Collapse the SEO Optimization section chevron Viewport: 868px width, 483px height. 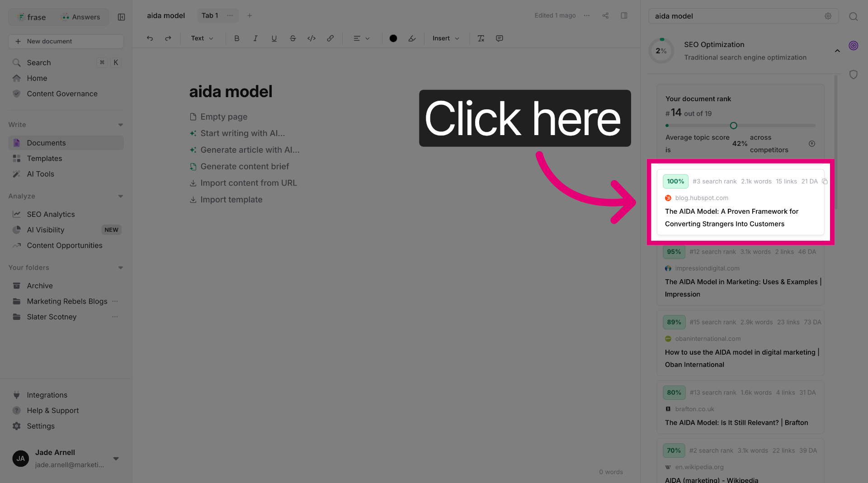[837, 51]
